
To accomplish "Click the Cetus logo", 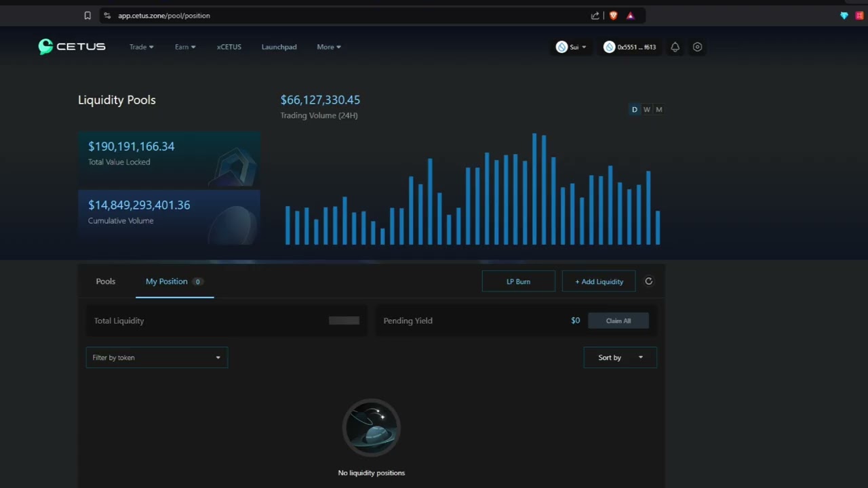I will [x=72, y=47].
